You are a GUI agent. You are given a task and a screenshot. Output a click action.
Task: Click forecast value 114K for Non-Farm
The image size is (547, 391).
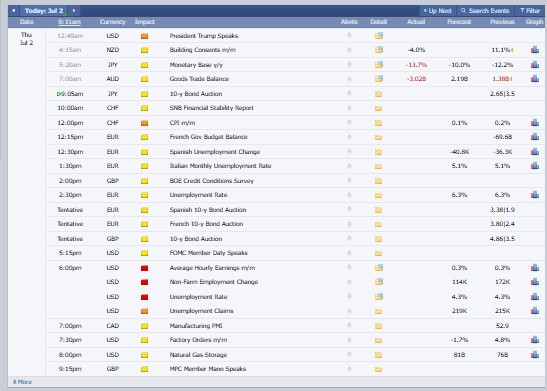459,282
